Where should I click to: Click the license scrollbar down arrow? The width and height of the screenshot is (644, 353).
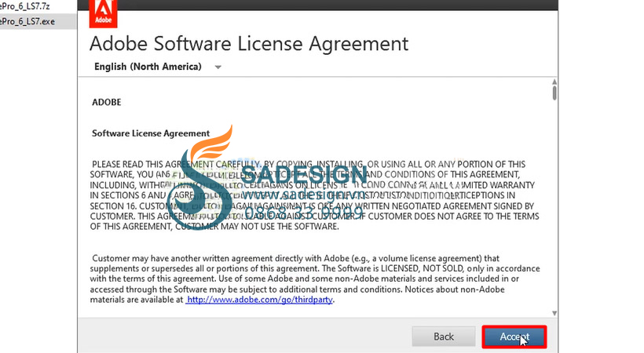click(554, 313)
